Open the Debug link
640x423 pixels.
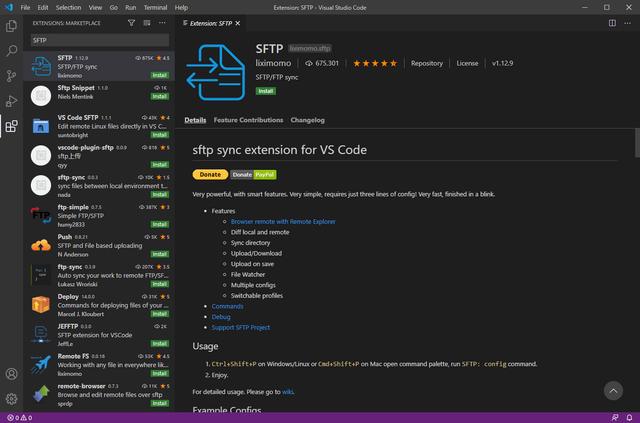point(221,317)
